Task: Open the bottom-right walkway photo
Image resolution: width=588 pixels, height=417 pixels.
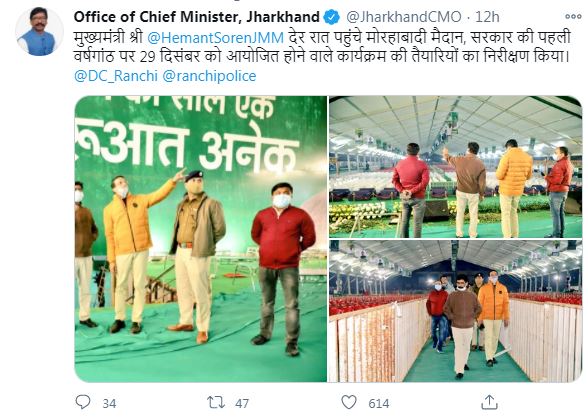Action: tap(455, 311)
